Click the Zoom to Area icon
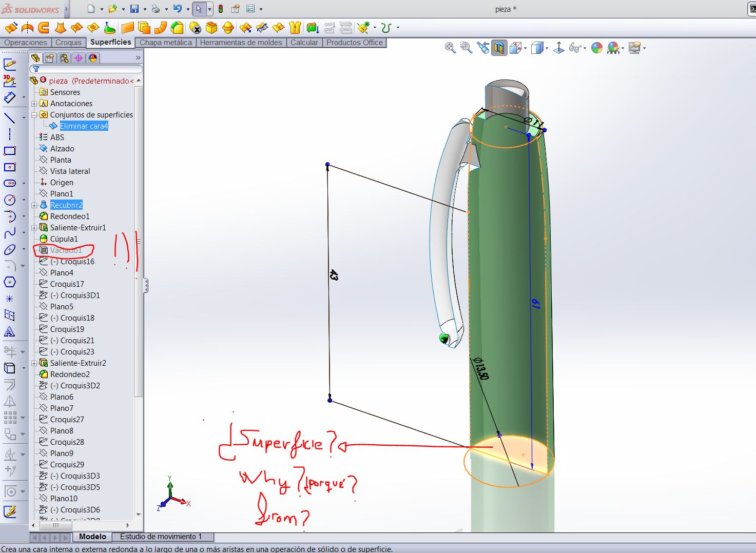The height and width of the screenshot is (553, 756). click(466, 48)
